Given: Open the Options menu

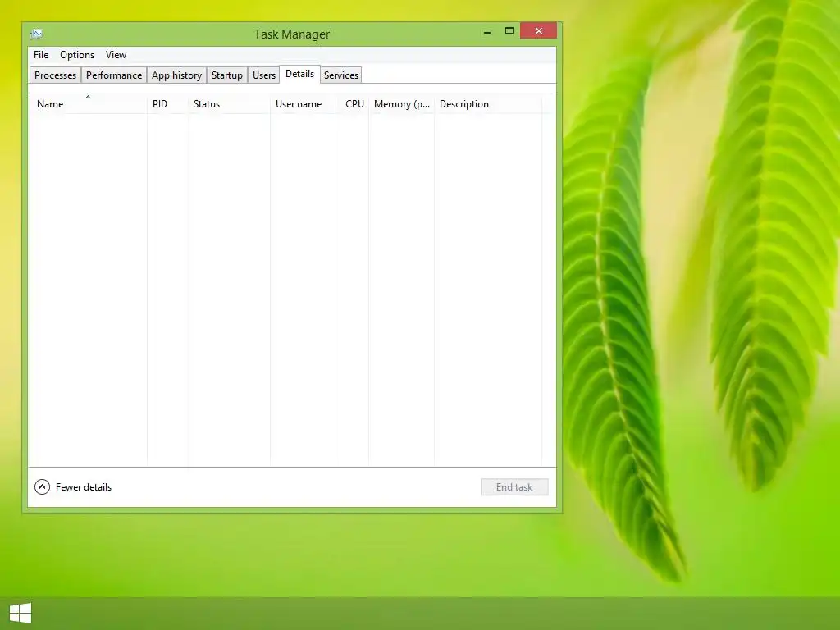Looking at the screenshot, I should 77,55.
